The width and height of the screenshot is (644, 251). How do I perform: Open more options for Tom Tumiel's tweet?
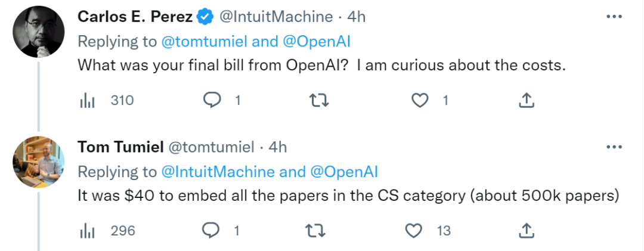[614, 147]
